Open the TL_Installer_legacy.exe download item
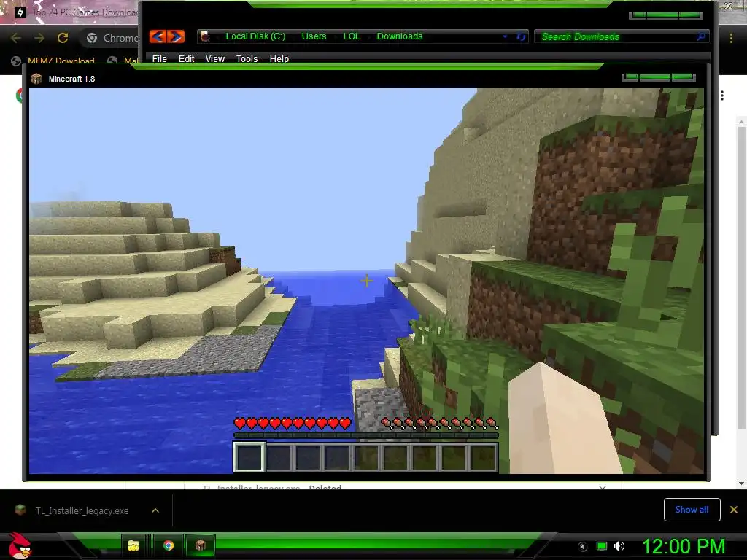The width and height of the screenshot is (747, 560). click(82, 510)
